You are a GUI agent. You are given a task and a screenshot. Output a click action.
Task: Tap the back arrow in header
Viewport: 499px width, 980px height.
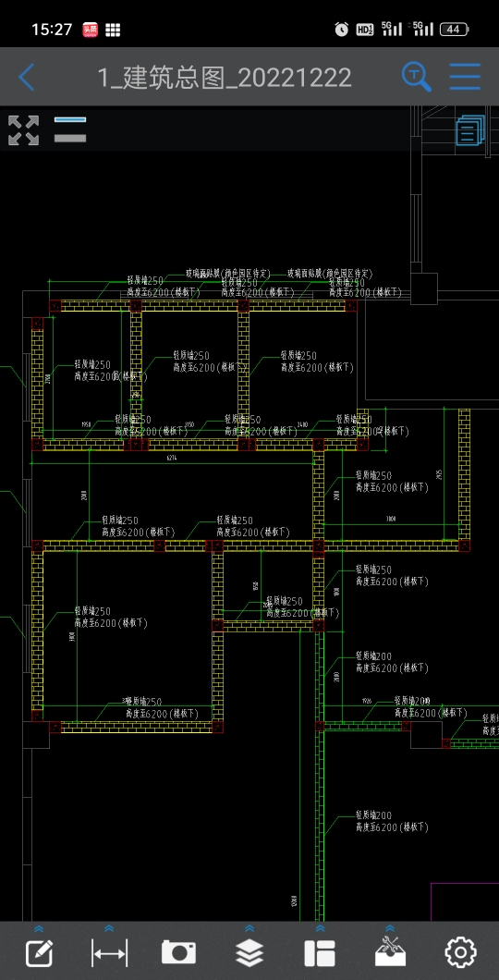pos(26,77)
